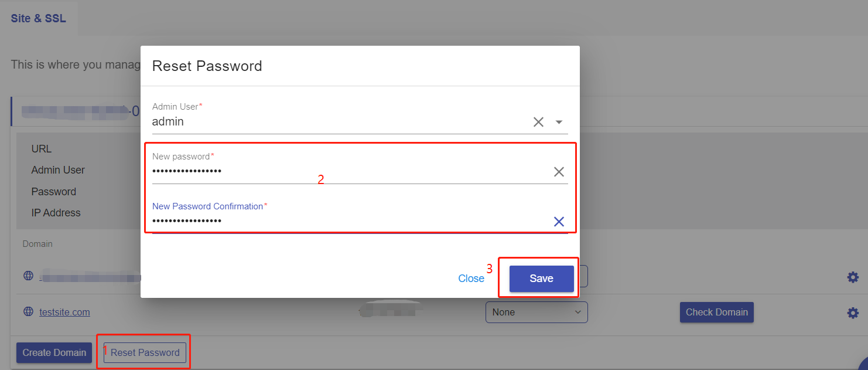Clear the New Password Confirmation X icon

click(x=559, y=222)
